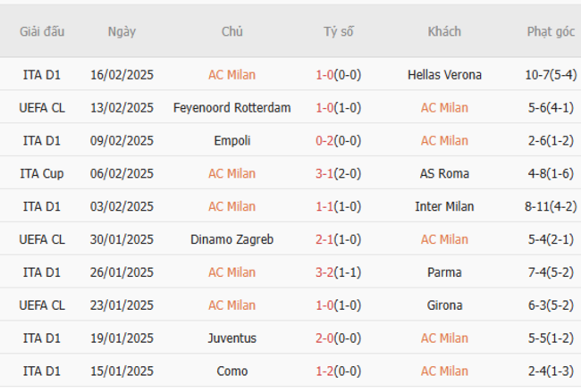Click the Hellas Verona team link

(443, 75)
